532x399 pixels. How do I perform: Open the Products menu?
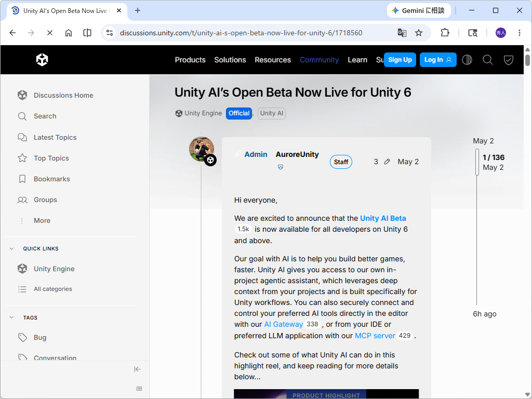pos(190,60)
